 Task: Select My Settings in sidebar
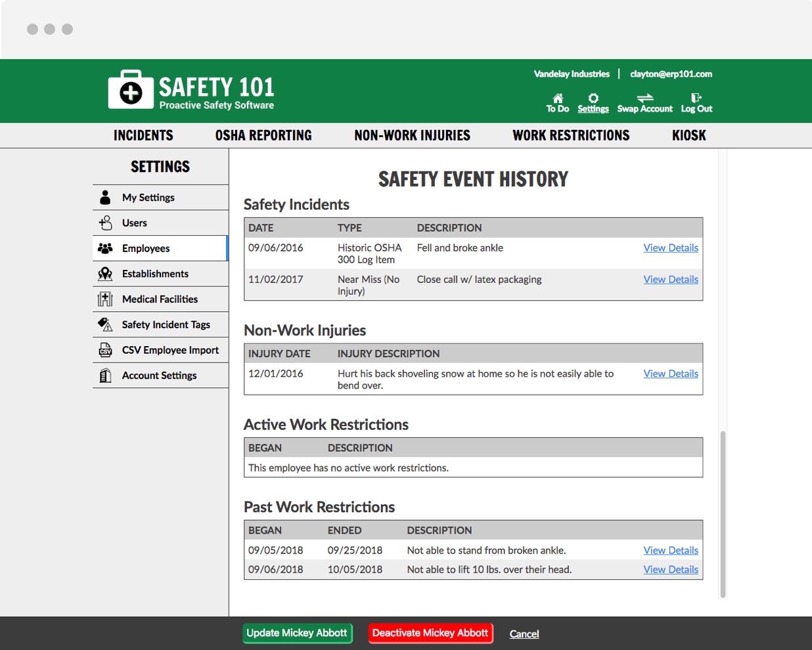pyautogui.click(x=161, y=198)
